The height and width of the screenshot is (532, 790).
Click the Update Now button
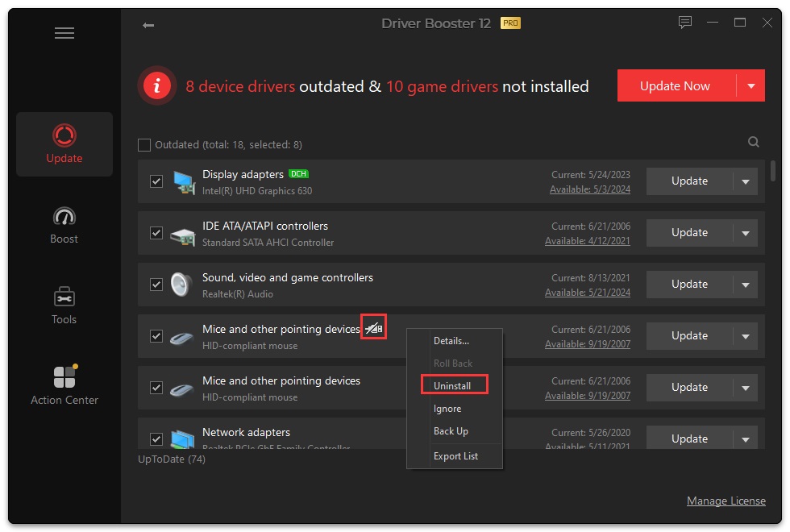(x=676, y=85)
